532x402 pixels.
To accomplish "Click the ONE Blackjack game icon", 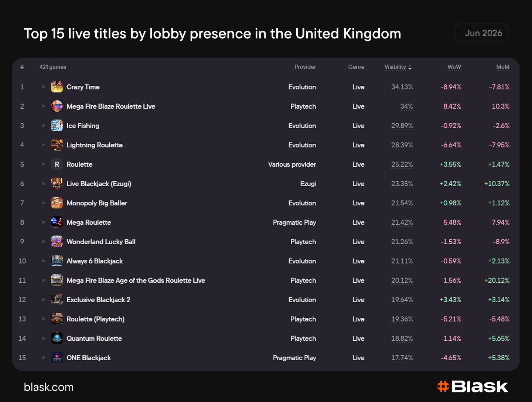I will (x=57, y=358).
